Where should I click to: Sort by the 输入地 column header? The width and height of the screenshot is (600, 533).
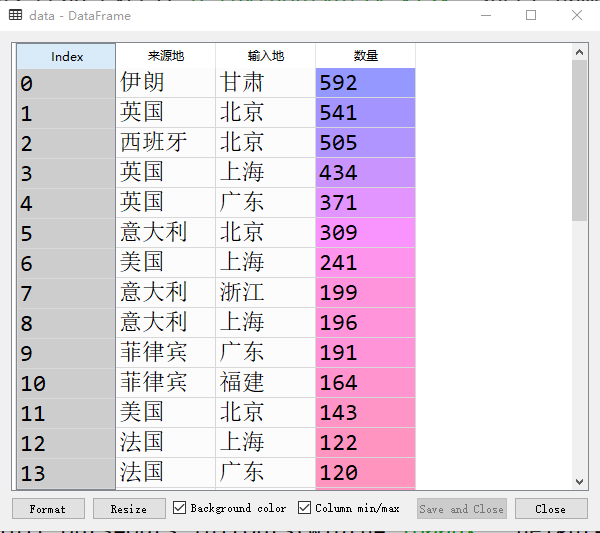pyautogui.click(x=266, y=56)
